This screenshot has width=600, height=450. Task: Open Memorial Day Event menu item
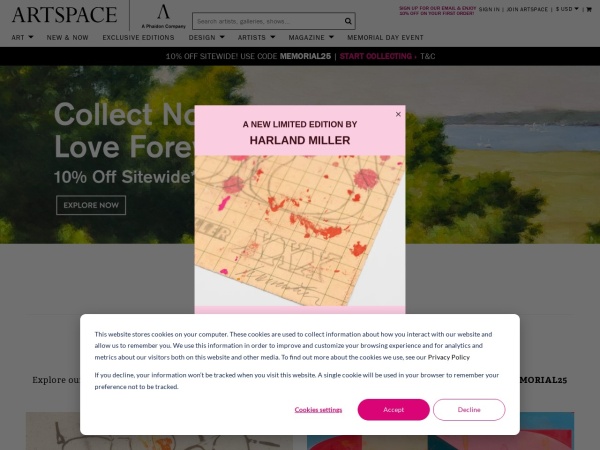pyautogui.click(x=385, y=38)
